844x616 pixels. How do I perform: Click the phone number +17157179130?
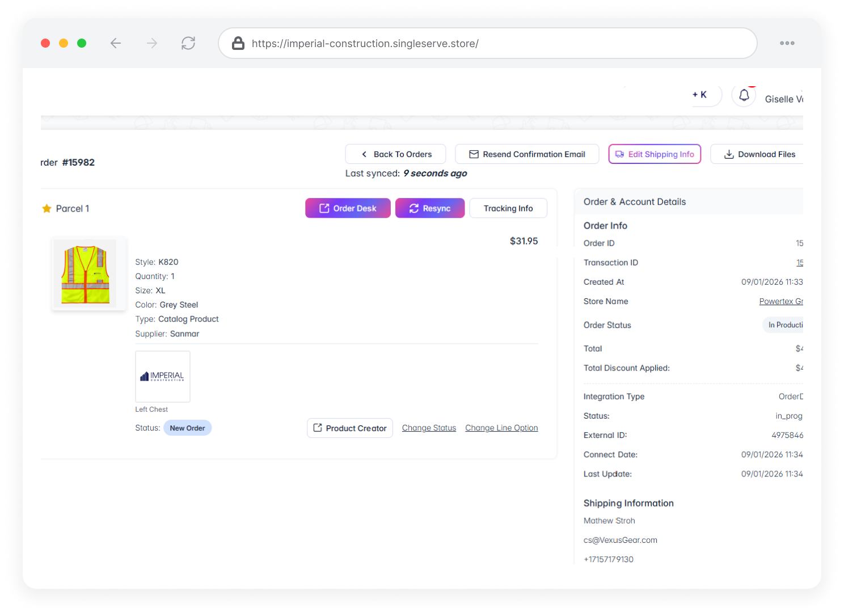coord(609,559)
